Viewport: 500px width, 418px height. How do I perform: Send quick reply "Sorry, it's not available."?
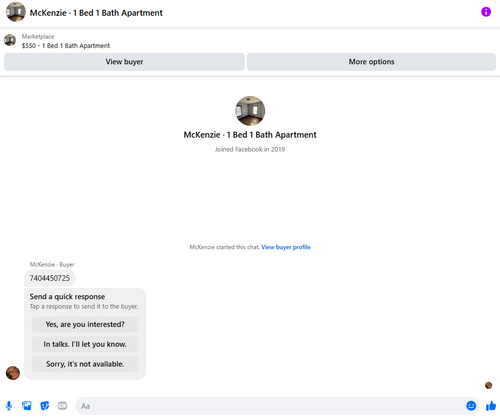tap(85, 364)
